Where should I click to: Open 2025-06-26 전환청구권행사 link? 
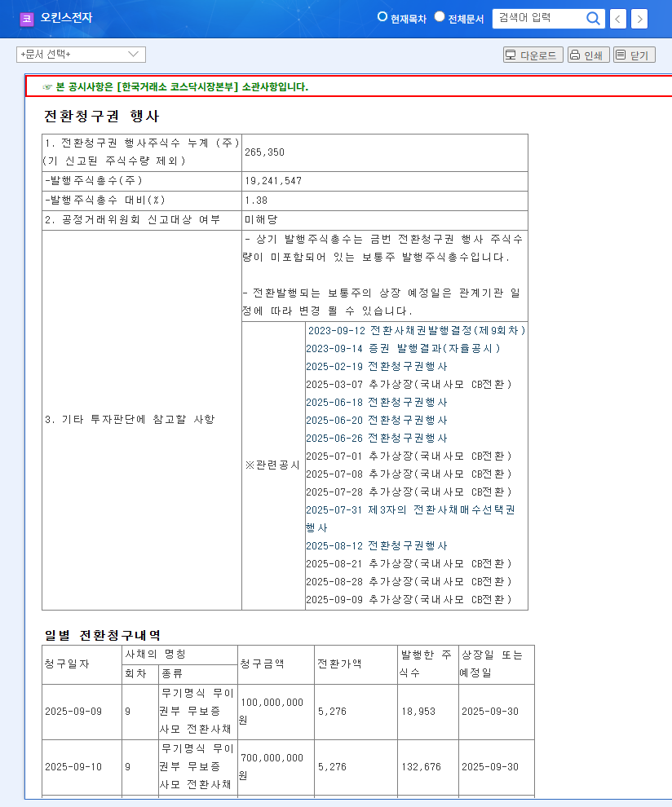377,439
